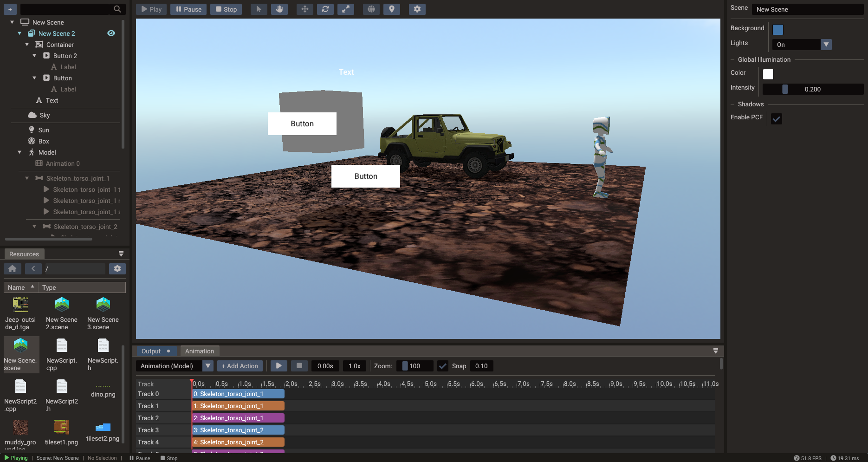Collapse the Container node
The width and height of the screenshot is (868, 462).
pyautogui.click(x=27, y=45)
